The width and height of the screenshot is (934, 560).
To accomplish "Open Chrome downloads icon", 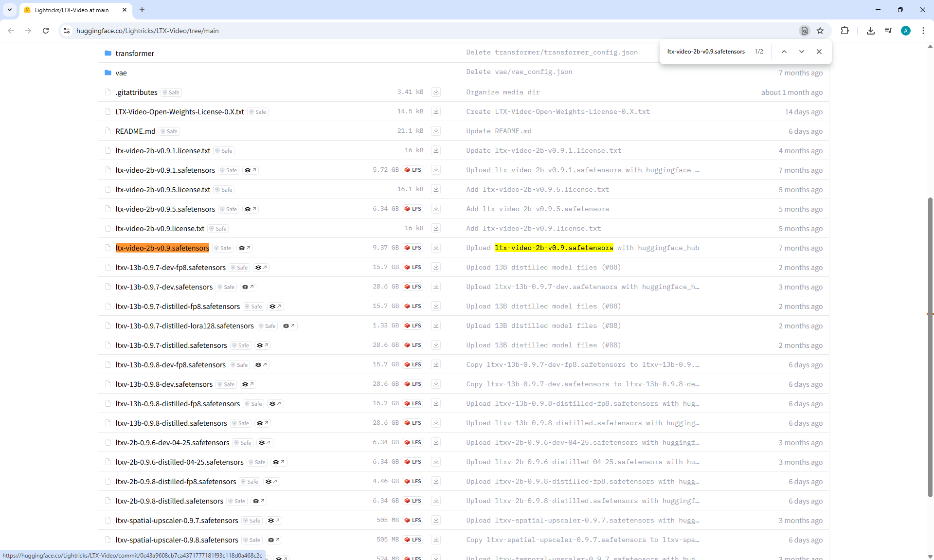I will tap(870, 31).
